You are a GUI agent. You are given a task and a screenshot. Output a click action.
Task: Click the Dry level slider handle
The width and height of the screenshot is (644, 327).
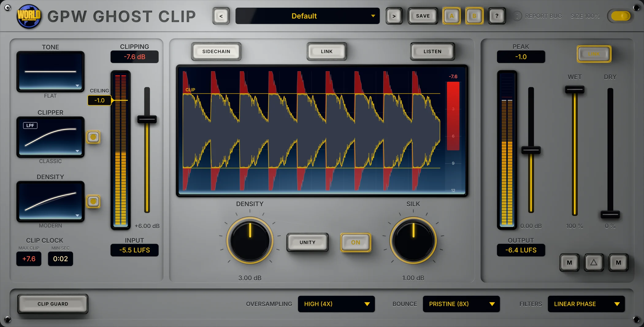click(610, 214)
